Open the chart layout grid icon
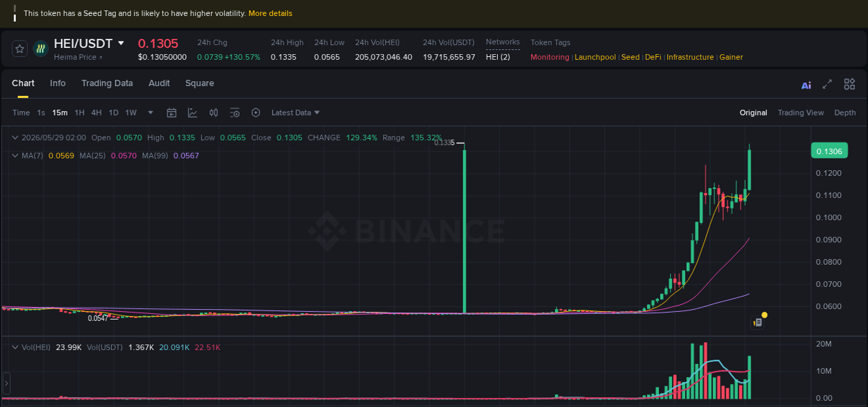Screen dimensions: 868x407 click(849, 84)
